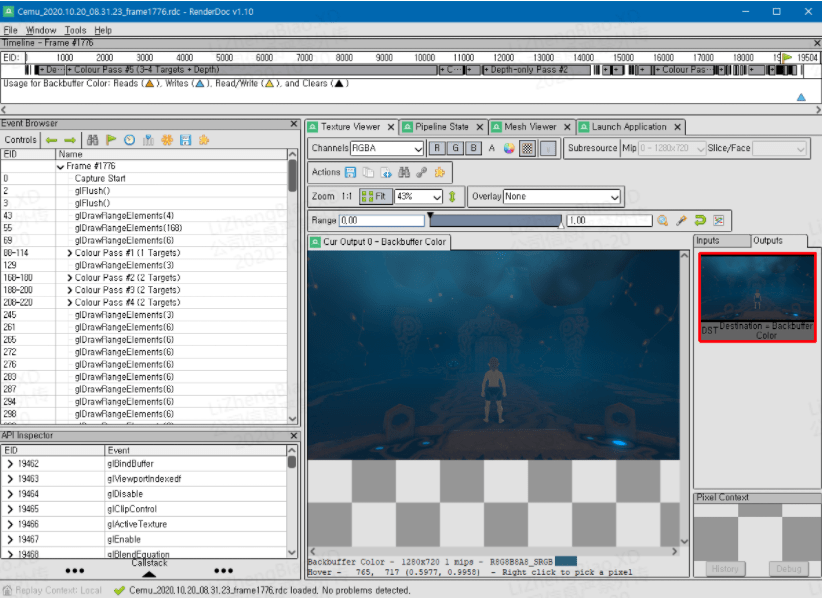Click the green flag bookmark icon in Event Browser
Viewport: 822px width, 598px height.
click(x=111, y=140)
